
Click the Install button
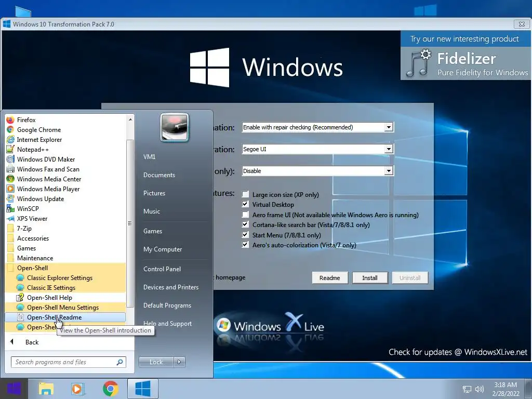point(370,278)
